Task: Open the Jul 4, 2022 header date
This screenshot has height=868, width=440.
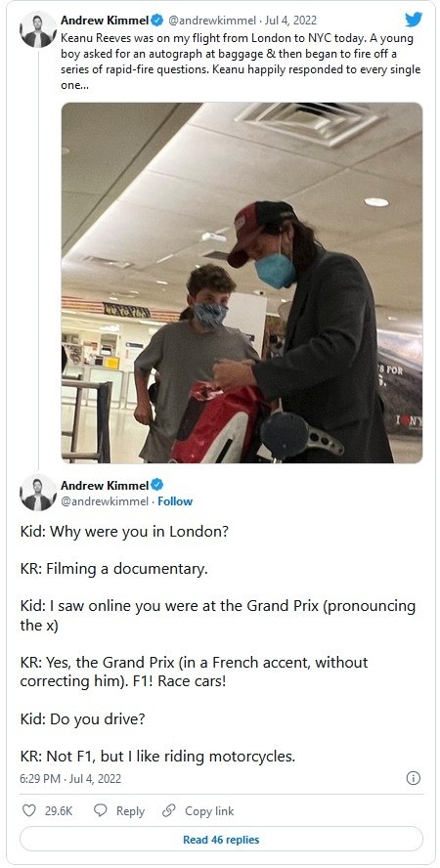Action: pos(291,21)
